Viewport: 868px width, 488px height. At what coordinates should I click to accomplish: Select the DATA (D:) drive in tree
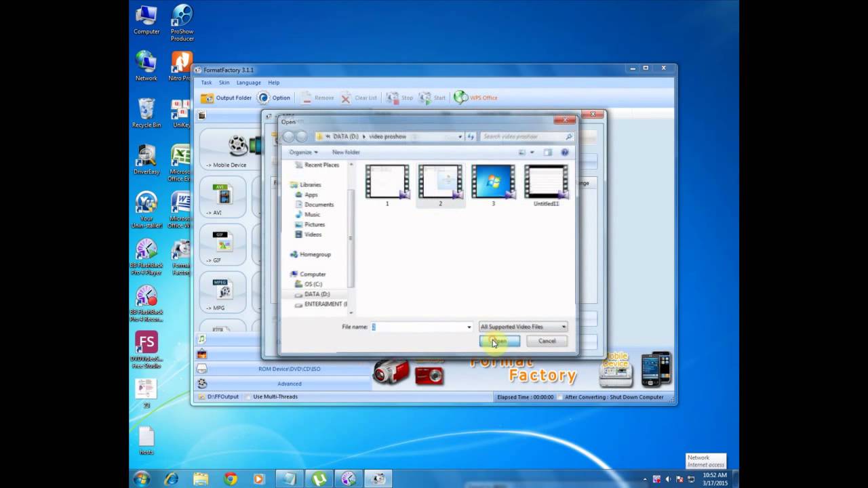point(313,294)
